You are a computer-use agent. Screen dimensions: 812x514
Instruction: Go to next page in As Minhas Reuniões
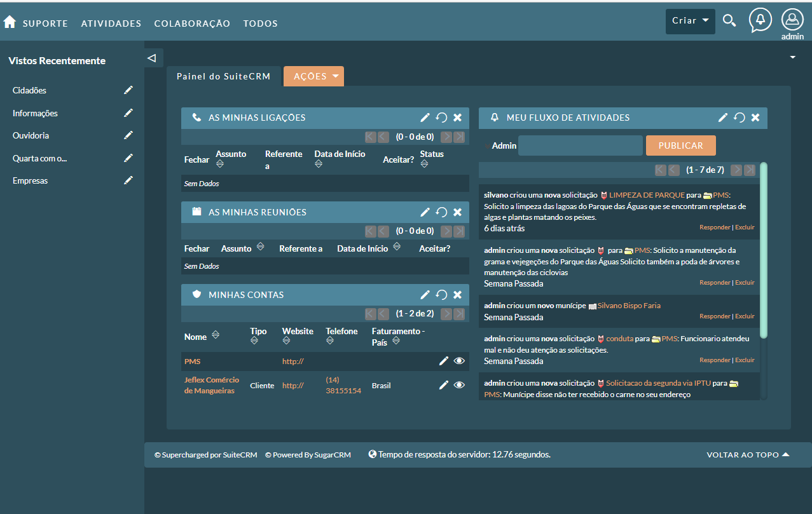446,231
